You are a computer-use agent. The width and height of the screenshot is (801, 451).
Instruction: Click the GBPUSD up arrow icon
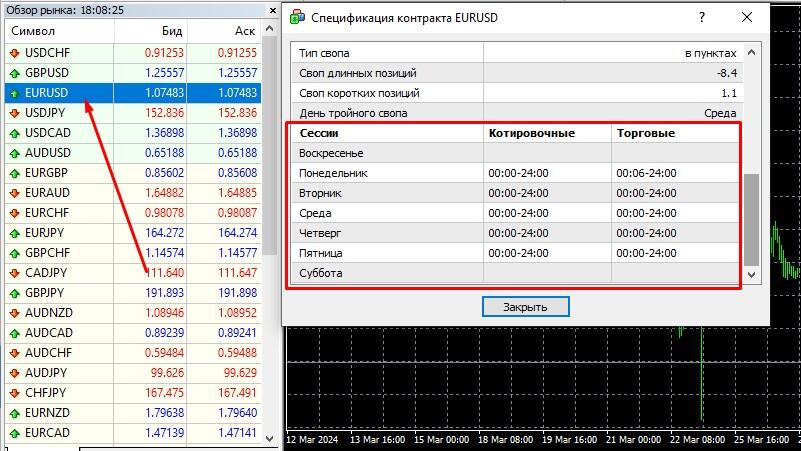point(14,73)
